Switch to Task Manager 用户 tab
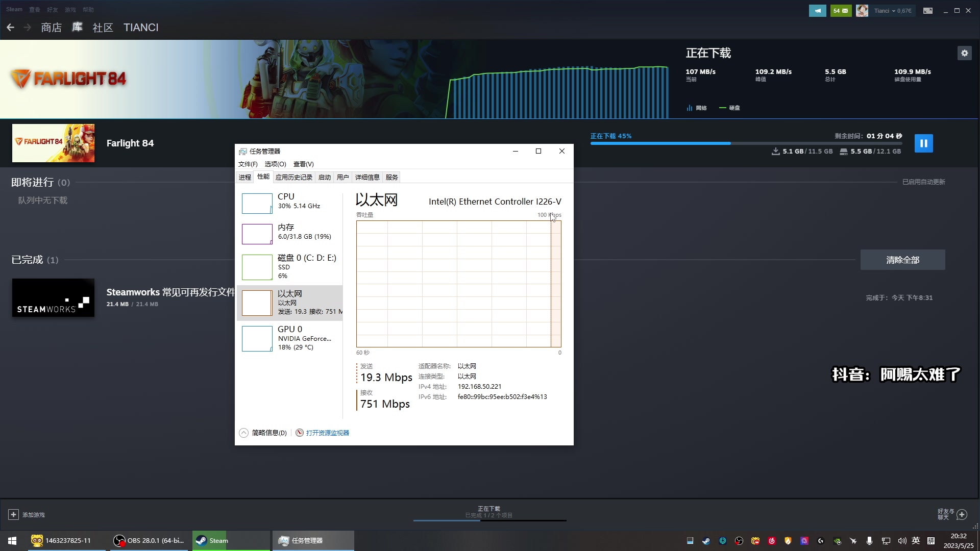 pyautogui.click(x=342, y=178)
